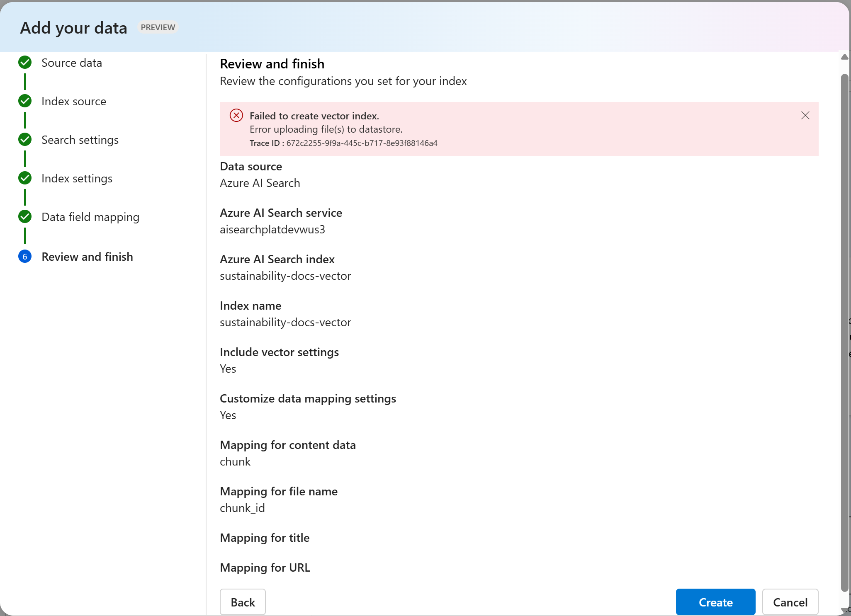851x616 pixels.
Task: Click the Back button
Action: point(243,602)
